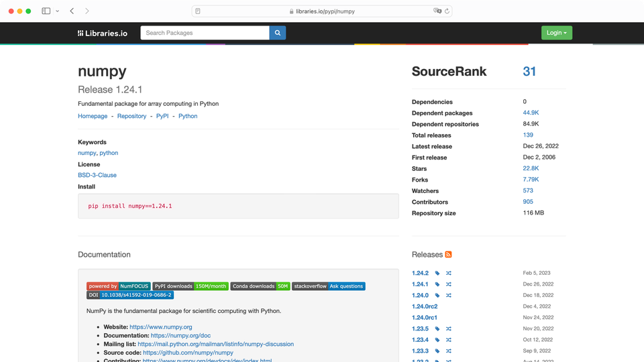Open the 44.9K dependent packages link

pos(531,113)
